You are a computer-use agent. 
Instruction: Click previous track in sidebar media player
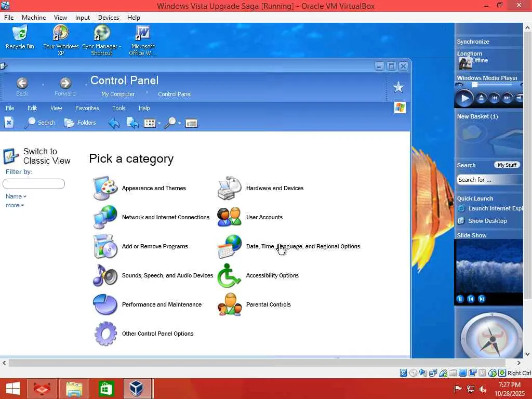point(495,98)
